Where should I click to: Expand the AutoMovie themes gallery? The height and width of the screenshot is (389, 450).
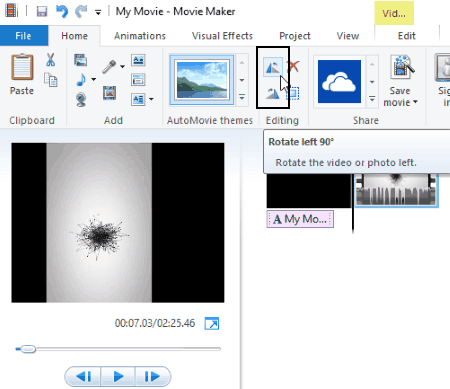click(242, 97)
